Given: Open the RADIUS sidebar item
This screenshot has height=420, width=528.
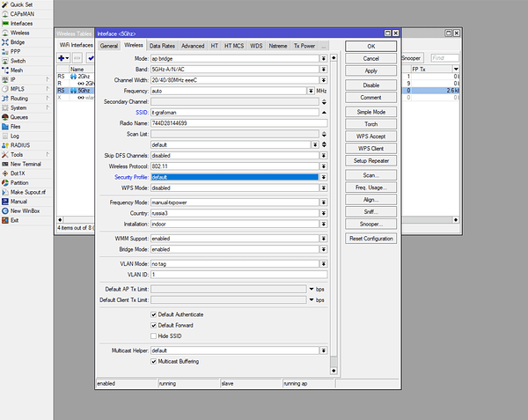Looking at the screenshot, I should (18, 145).
